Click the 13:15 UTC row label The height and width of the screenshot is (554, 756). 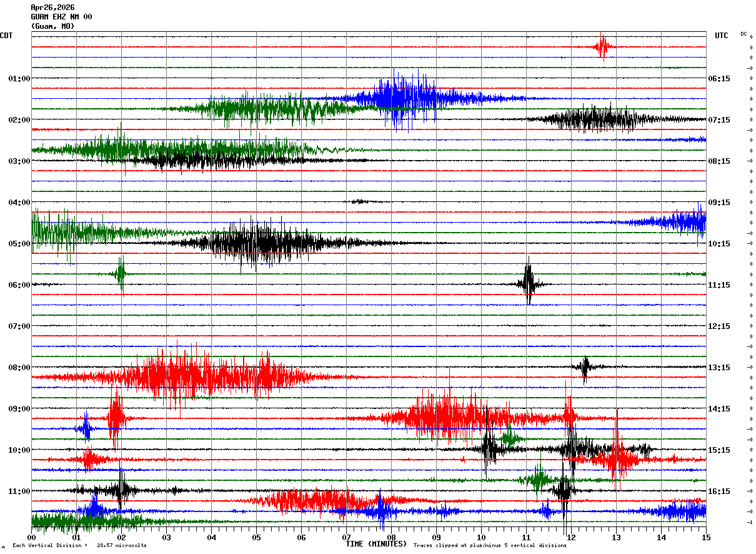(719, 368)
